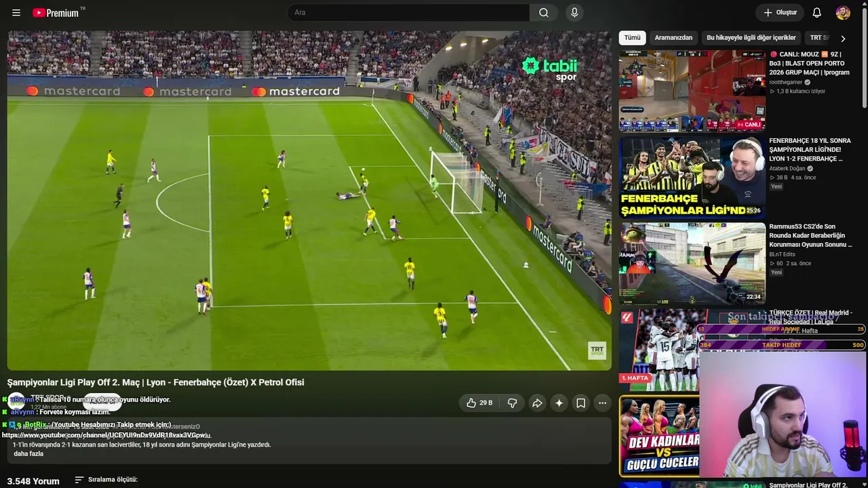The height and width of the screenshot is (488, 868).
Task: Click the football match video player
Action: (309, 201)
